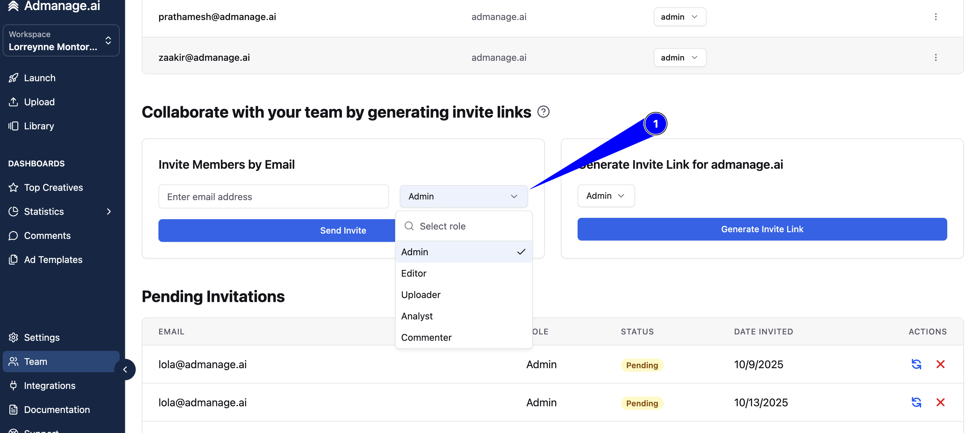Resend the lola@admanage.ai invite dated 10/9/2025
Image resolution: width=980 pixels, height=433 pixels.
(916, 364)
